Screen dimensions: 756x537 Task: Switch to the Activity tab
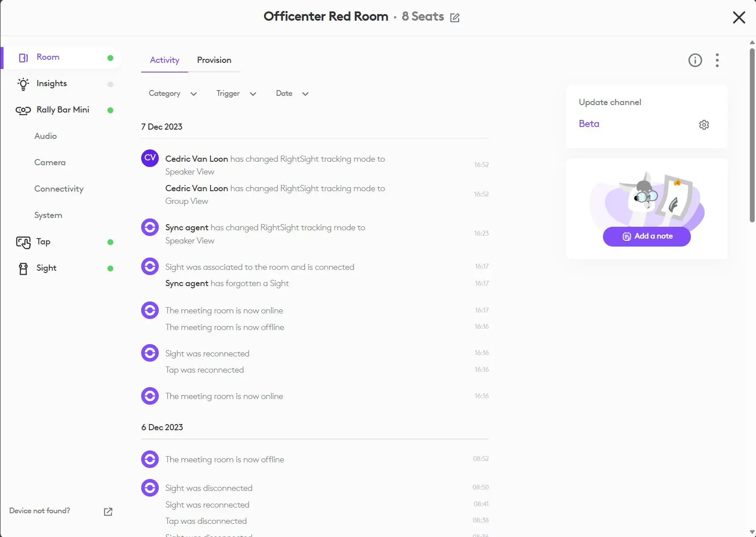pos(164,60)
